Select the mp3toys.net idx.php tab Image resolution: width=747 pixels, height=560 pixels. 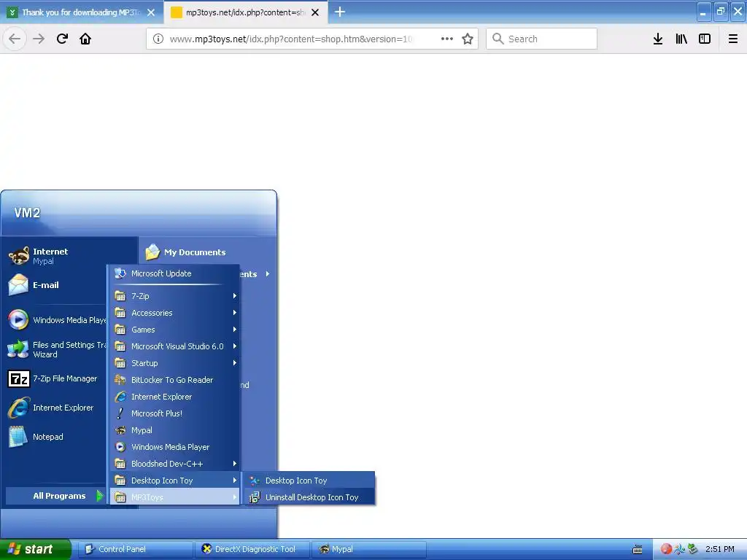point(245,12)
